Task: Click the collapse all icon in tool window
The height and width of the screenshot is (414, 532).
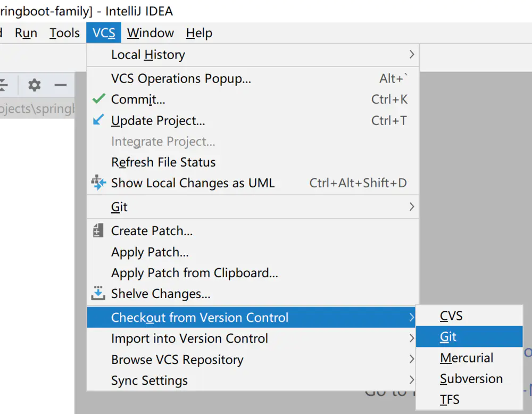Action: pyautogui.click(x=3, y=85)
